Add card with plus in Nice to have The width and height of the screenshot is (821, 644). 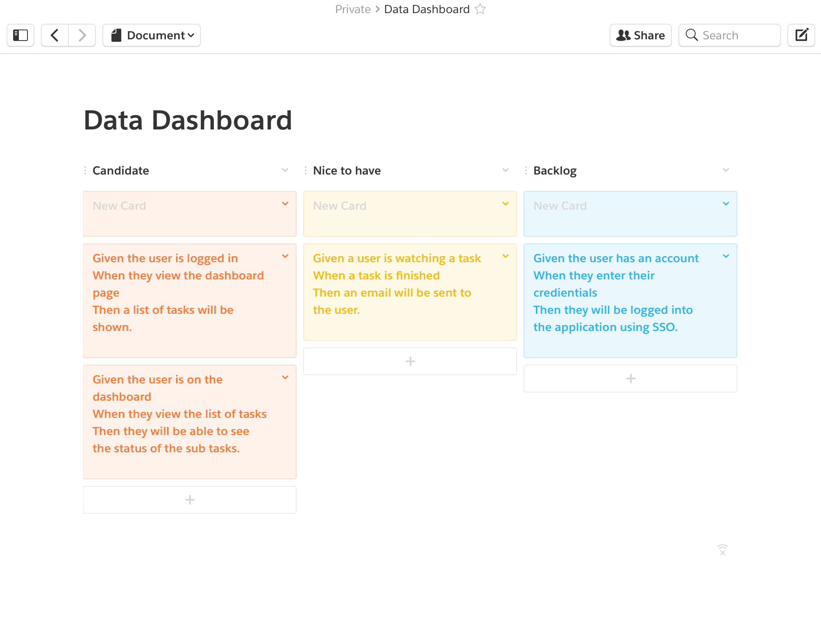410,361
